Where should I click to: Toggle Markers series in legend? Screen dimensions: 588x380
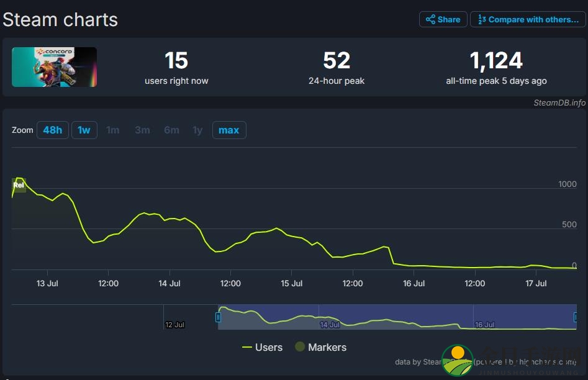tap(320, 347)
